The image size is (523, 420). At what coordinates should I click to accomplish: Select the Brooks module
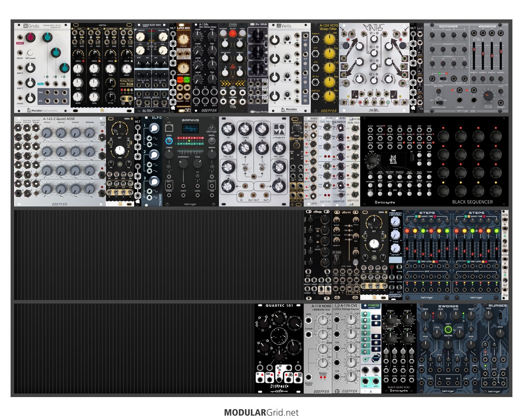[x=297, y=161]
